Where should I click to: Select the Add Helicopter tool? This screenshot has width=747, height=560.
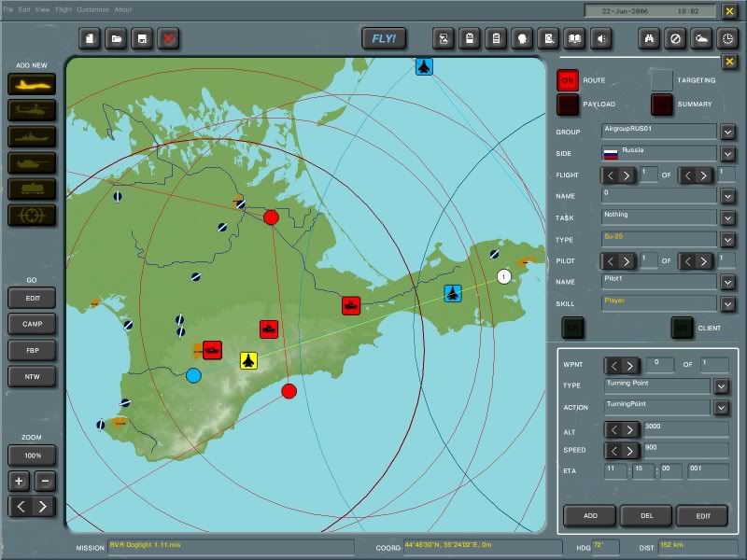33,110
